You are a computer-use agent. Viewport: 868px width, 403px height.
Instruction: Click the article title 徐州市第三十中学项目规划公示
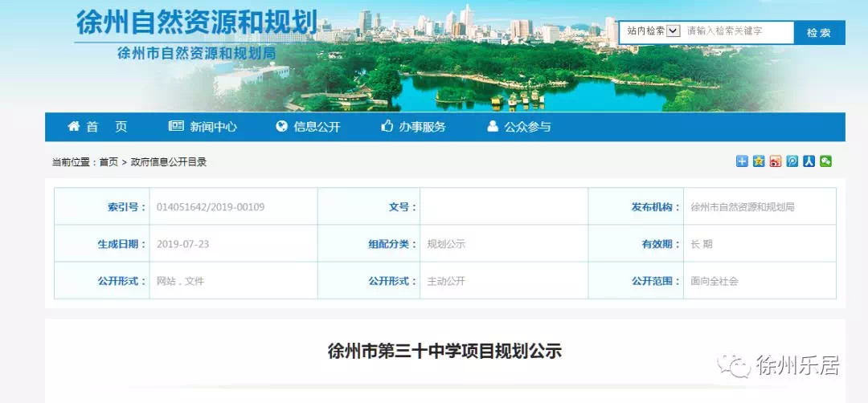(x=444, y=351)
